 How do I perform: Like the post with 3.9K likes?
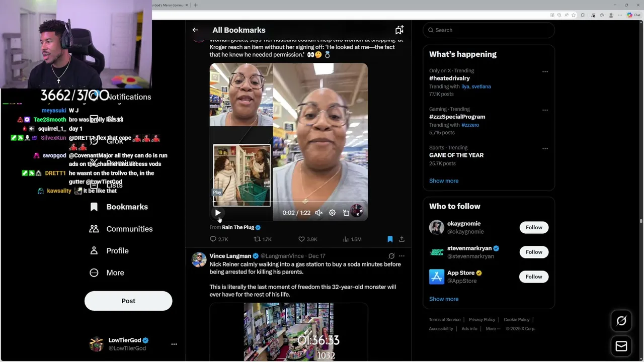pos(307,239)
